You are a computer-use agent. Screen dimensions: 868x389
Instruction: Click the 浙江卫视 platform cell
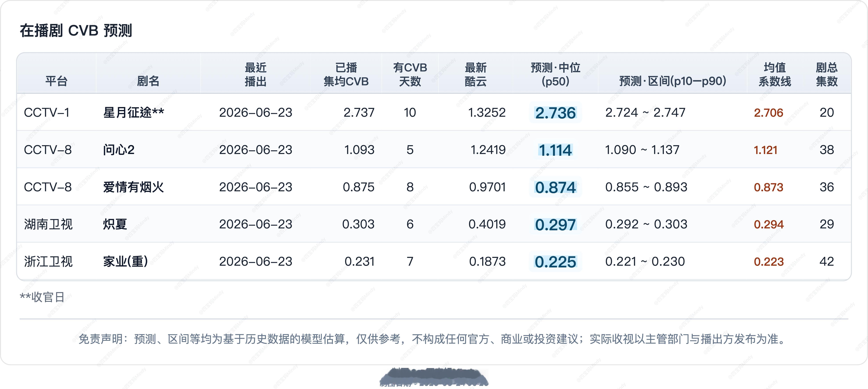48,262
